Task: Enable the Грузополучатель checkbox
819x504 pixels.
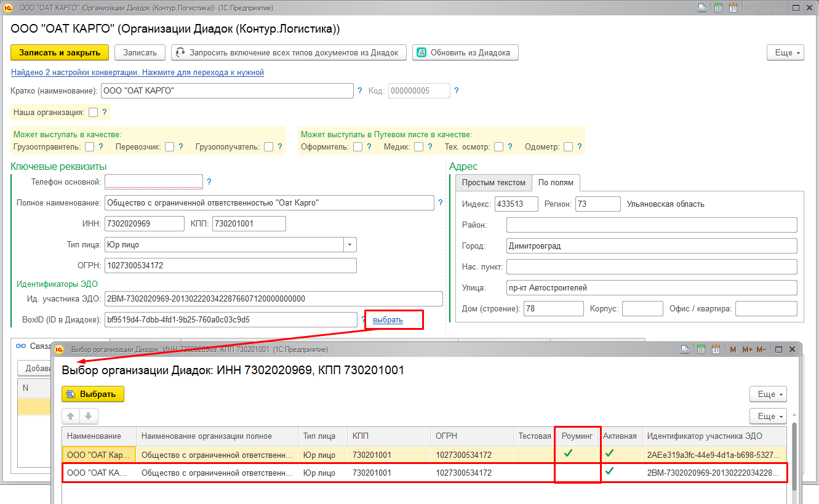Action: [268, 146]
